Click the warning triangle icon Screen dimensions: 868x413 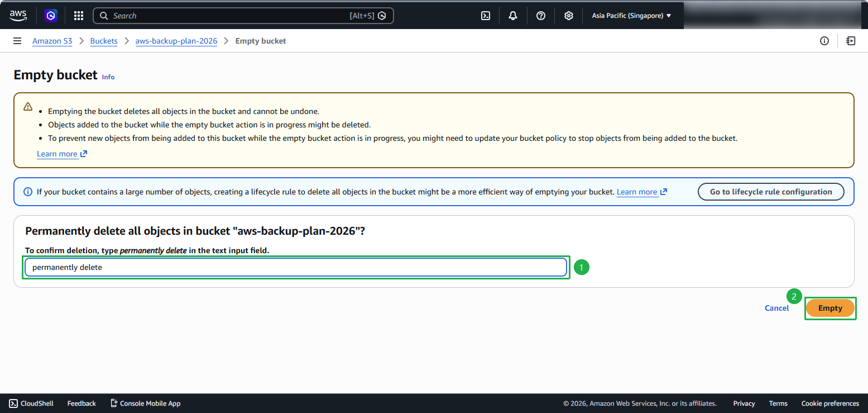28,106
